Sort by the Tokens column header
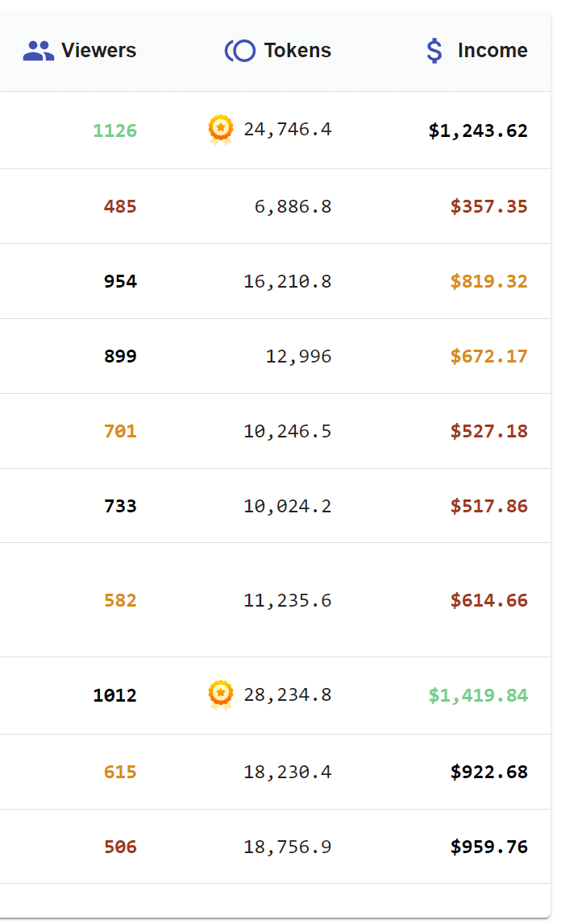Image resolution: width=561 pixels, height=924 pixels. (297, 51)
